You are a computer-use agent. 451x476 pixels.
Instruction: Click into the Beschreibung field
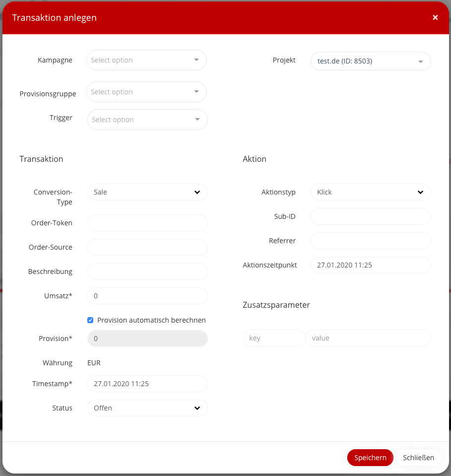coord(147,272)
